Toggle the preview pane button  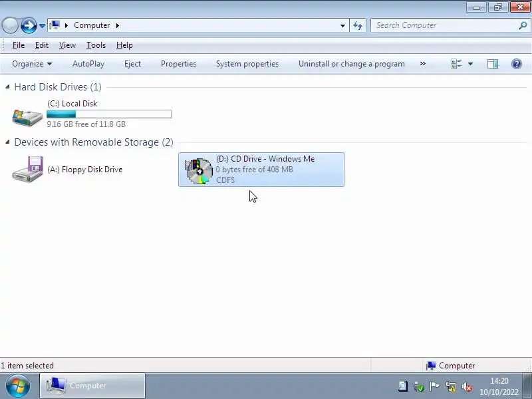[x=493, y=64]
